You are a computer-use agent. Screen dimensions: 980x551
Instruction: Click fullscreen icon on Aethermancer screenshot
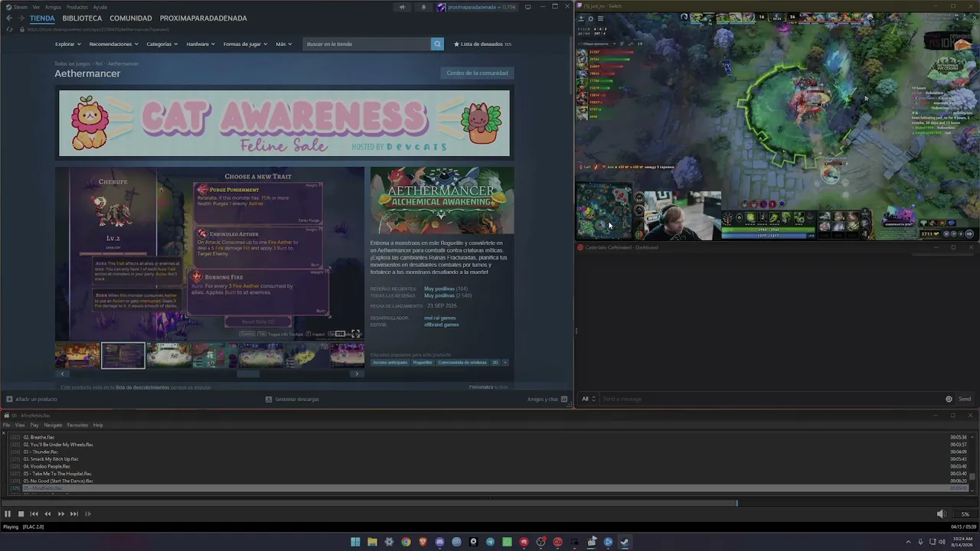coord(355,334)
